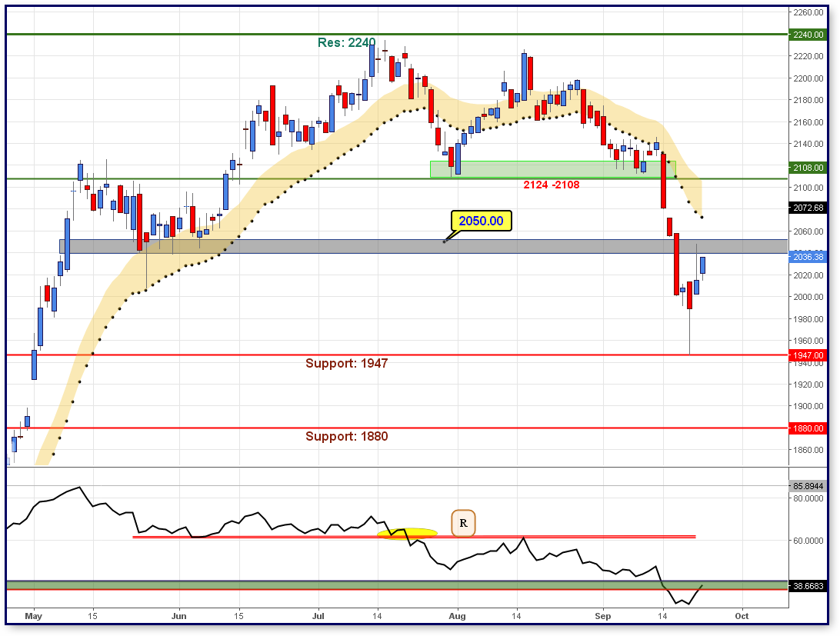Viewport: 840px width, 636px height.
Task: Click the 'Support: 1947' text label
Action: point(346,364)
